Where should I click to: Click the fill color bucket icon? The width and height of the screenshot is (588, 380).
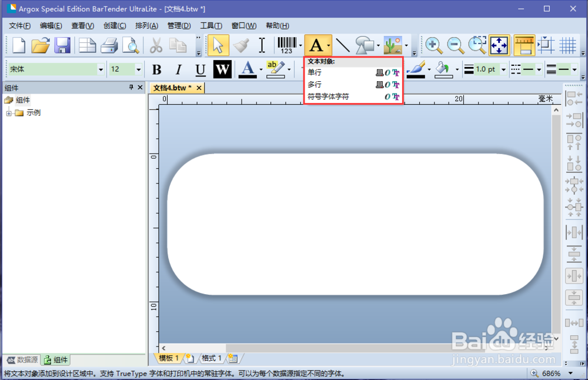click(443, 69)
